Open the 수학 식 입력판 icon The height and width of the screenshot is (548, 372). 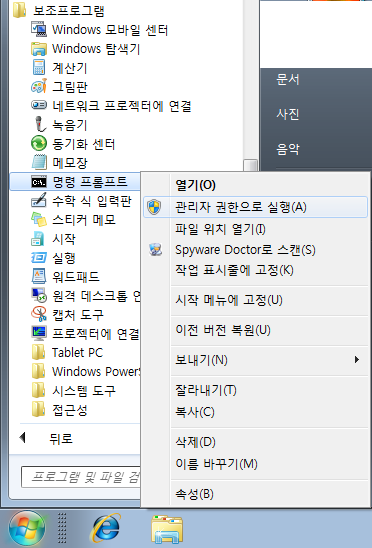click(x=39, y=200)
